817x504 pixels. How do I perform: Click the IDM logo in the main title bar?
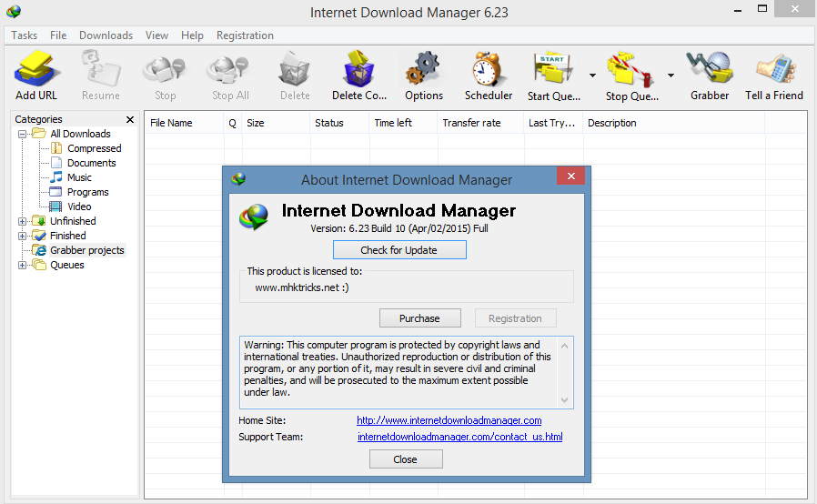(x=14, y=11)
